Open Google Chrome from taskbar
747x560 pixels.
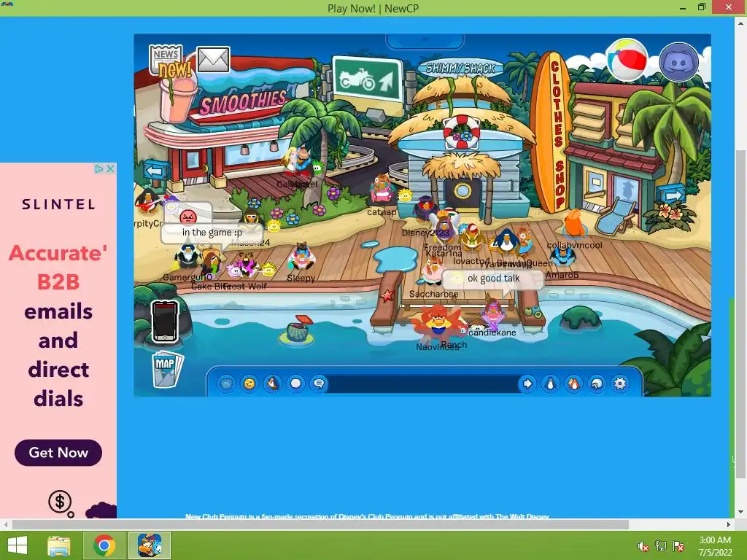point(104,545)
